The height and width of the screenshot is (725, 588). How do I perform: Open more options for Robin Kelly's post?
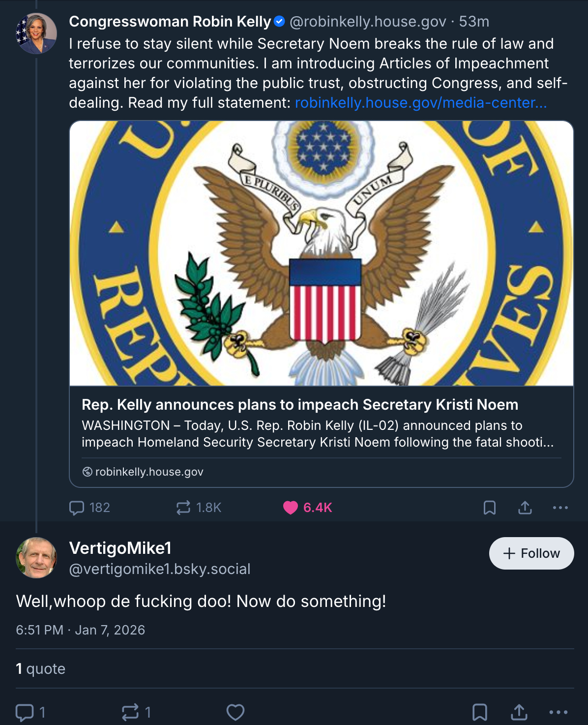[x=560, y=508]
